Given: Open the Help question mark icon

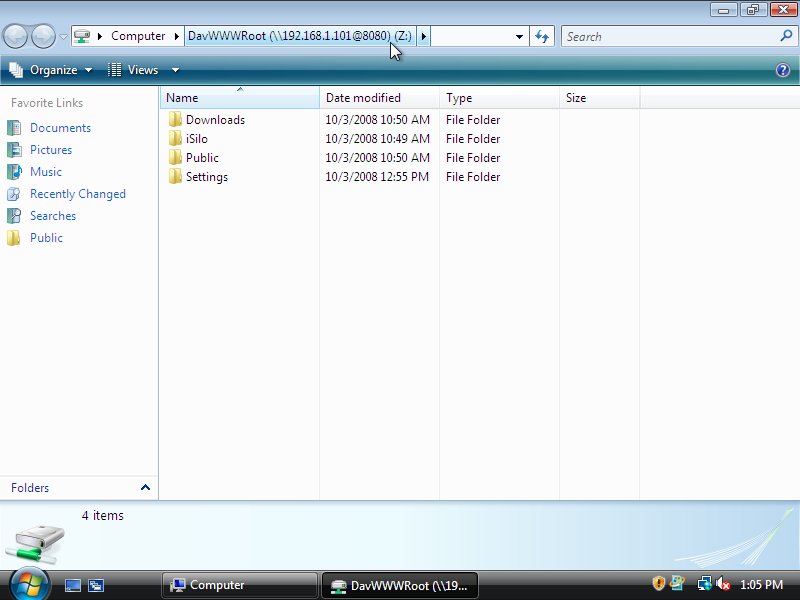Looking at the screenshot, I should 783,70.
